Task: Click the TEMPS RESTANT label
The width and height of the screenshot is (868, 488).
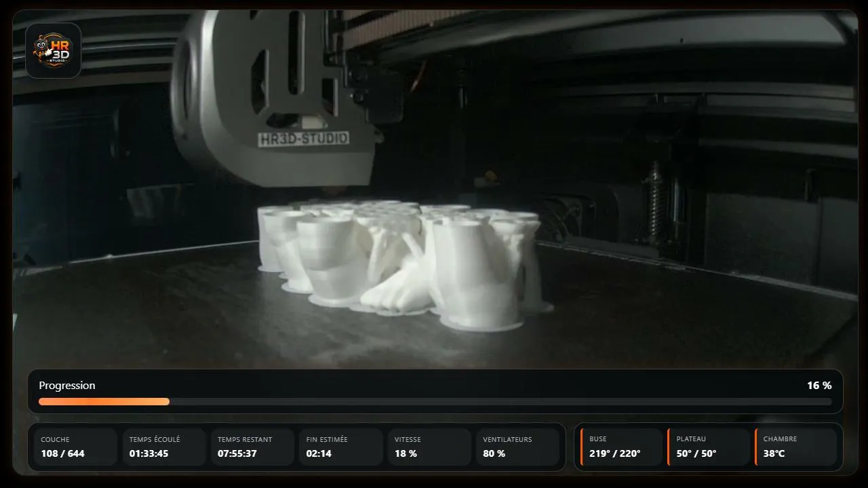Action: pos(245,439)
